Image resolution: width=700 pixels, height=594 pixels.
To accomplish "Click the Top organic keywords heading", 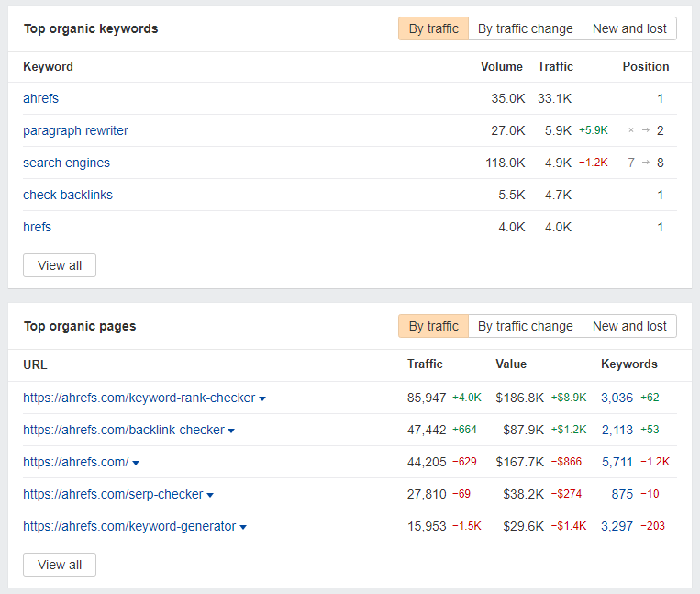I will click(91, 28).
